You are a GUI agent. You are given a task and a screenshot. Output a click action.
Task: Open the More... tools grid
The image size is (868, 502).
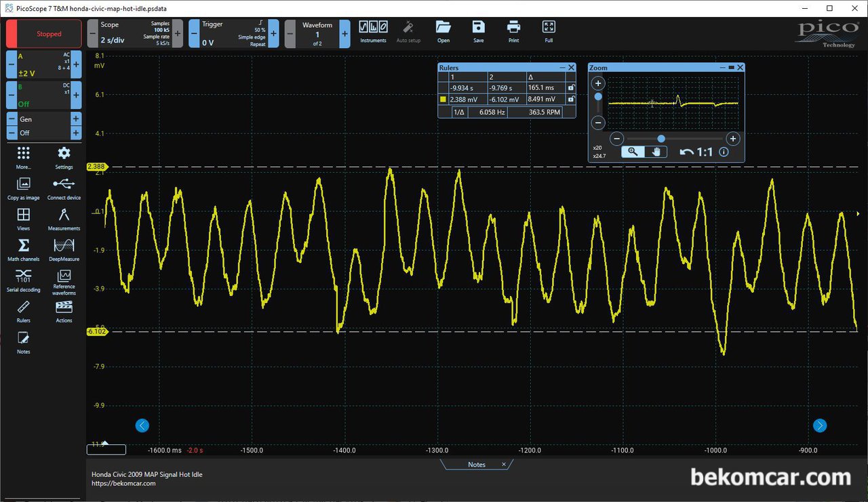(x=24, y=157)
